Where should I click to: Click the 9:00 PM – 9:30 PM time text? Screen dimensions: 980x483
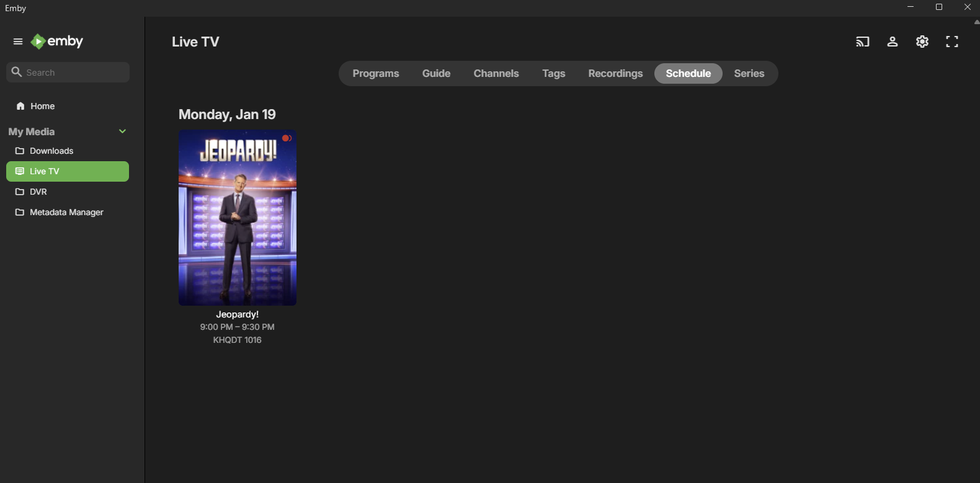point(238,327)
